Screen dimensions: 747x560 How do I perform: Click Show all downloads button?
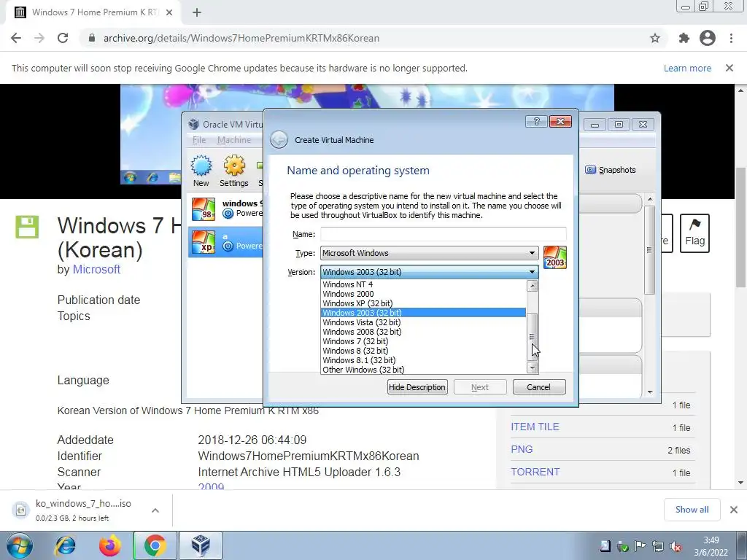(x=692, y=510)
